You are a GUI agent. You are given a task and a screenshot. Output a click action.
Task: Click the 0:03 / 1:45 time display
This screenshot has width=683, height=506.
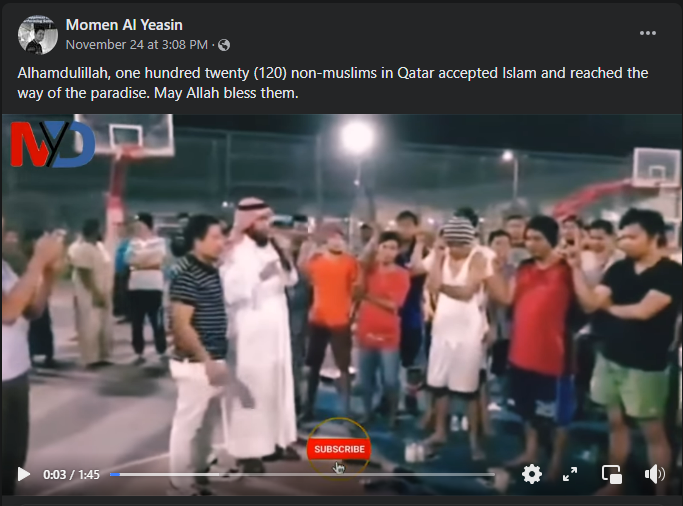pos(71,474)
